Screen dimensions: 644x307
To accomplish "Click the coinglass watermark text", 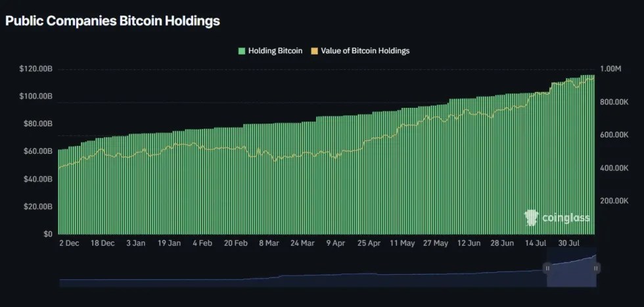I will click(x=564, y=218).
